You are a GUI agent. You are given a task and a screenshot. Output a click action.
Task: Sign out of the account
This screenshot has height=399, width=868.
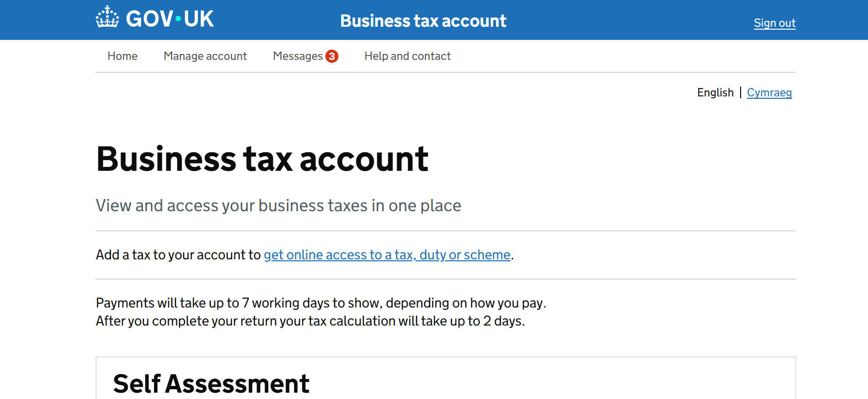coord(774,23)
